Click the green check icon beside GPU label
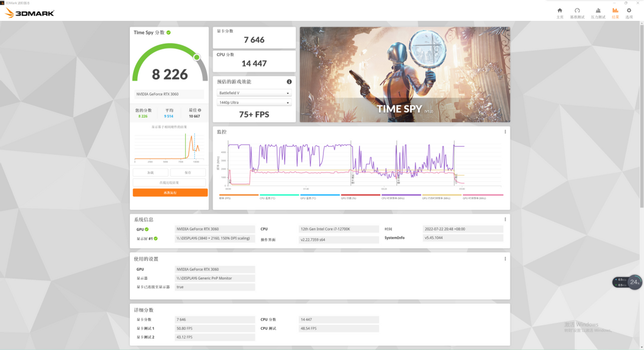Screen dimensions: 644x350 coord(147,229)
